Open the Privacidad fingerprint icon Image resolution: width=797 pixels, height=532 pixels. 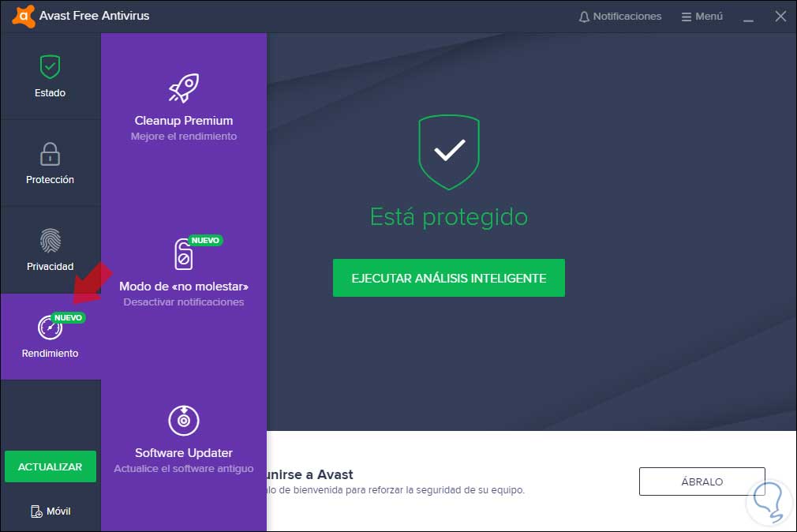[x=51, y=241]
